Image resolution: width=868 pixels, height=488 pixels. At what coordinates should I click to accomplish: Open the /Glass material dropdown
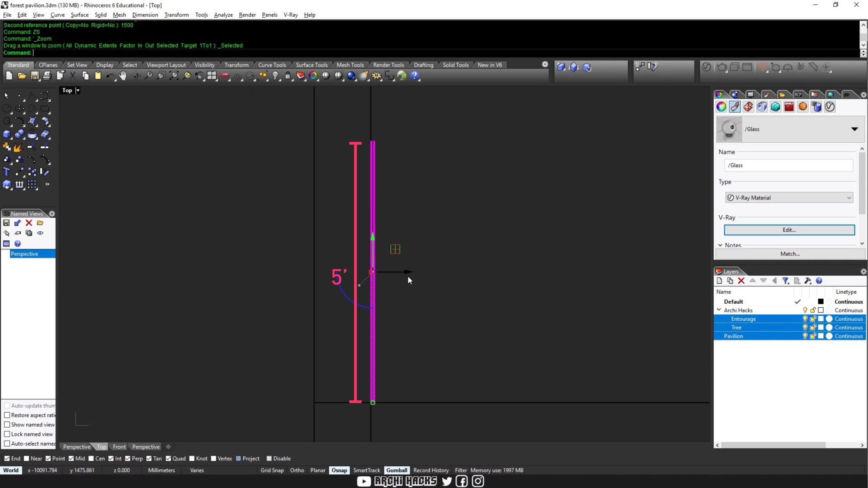[855, 129]
